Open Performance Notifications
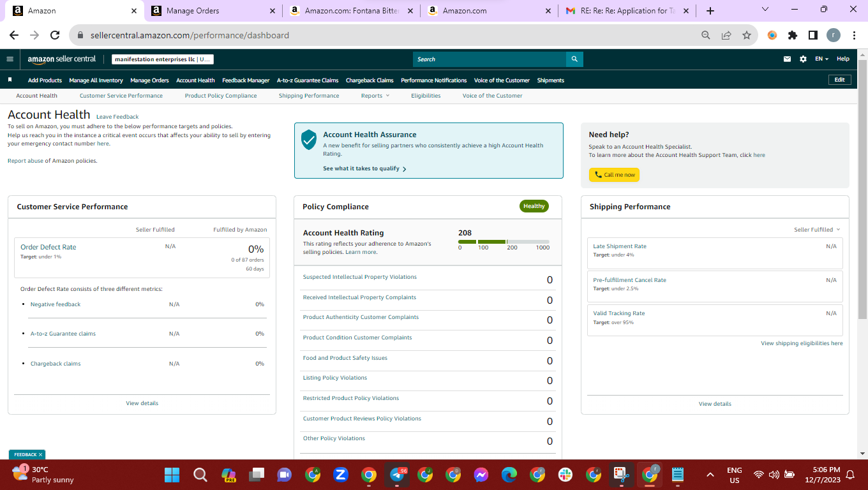The image size is (868, 490). coord(434,80)
